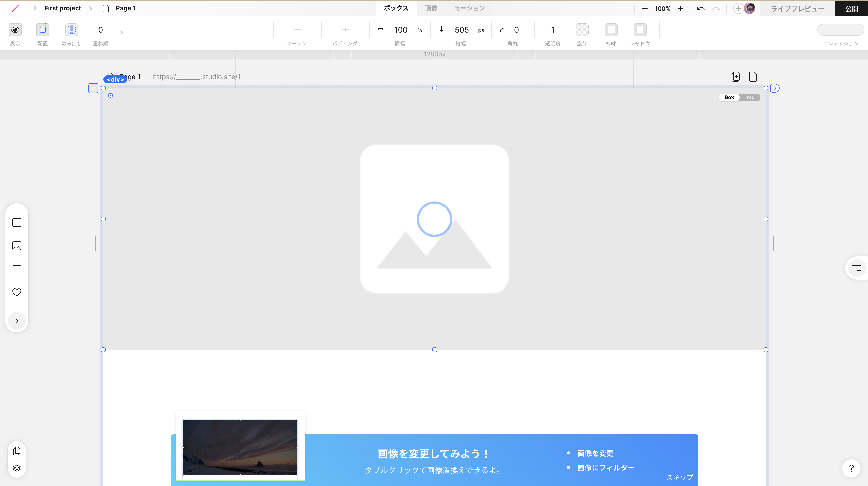Open the layers panel icon

(17, 468)
